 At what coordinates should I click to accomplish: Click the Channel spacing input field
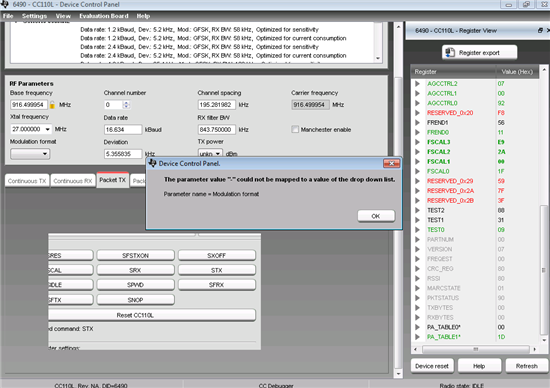(x=216, y=105)
